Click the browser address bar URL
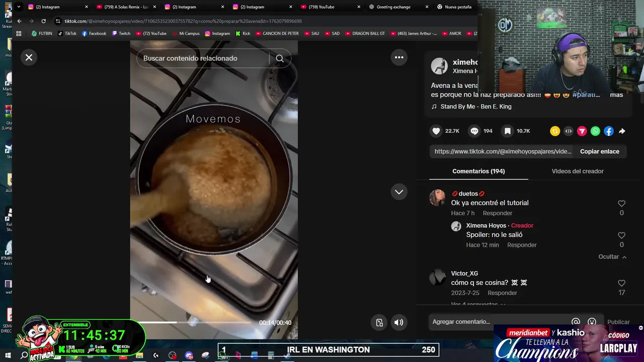The width and height of the screenshot is (644, 362). coord(183,21)
